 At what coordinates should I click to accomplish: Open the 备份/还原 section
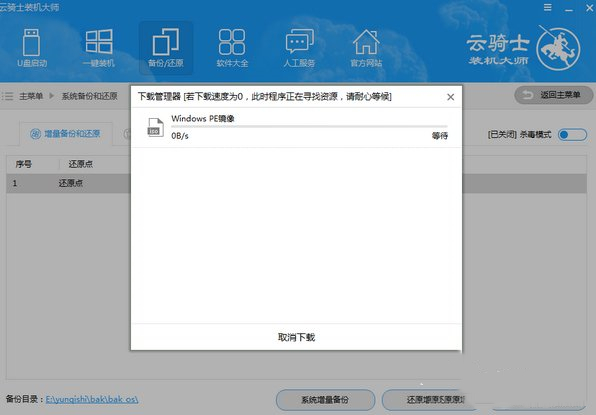(166, 48)
